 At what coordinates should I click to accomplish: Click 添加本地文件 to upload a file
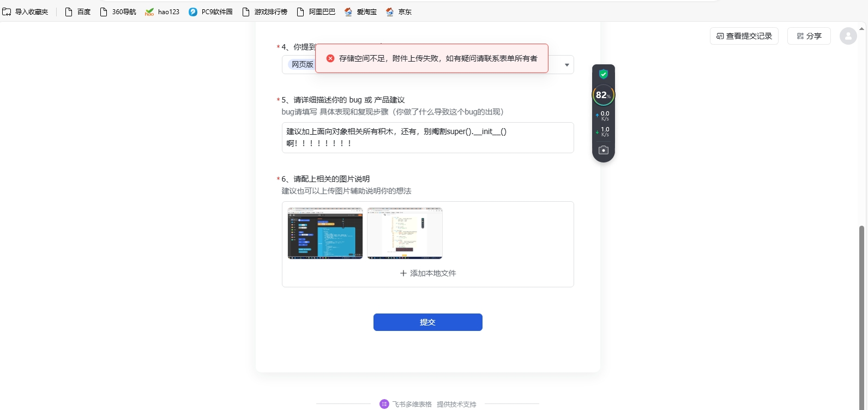(428, 273)
